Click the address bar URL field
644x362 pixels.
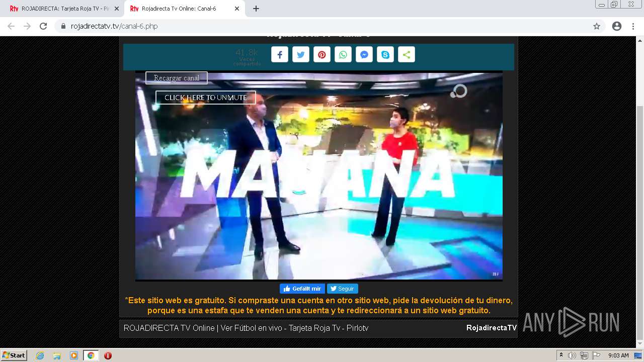322,26
